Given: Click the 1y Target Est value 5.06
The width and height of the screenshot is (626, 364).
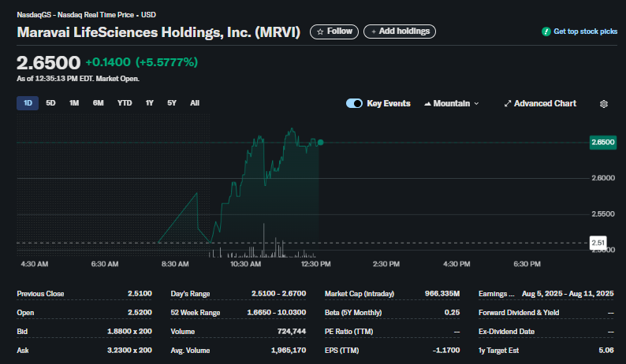Looking at the screenshot, I should point(606,351).
